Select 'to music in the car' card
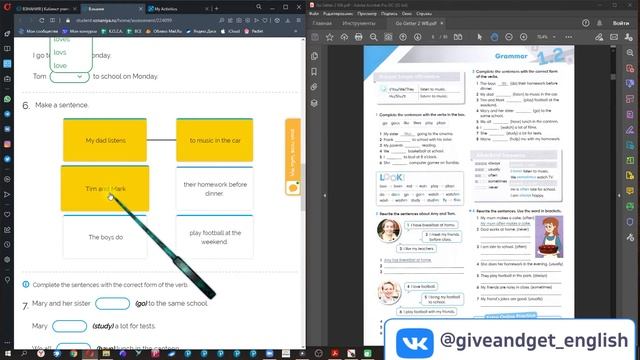The image size is (640, 360). 215,140
